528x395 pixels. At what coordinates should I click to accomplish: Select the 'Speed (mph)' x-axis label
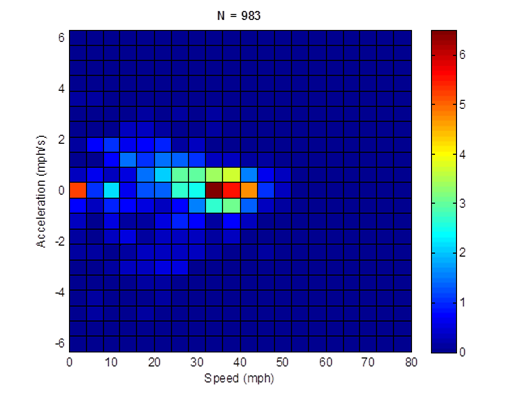tap(239, 378)
